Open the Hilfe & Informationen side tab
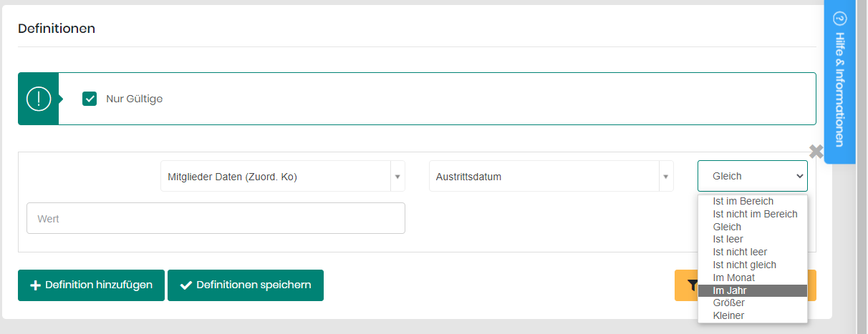The image size is (868, 334). pyautogui.click(x=840, y=89)
